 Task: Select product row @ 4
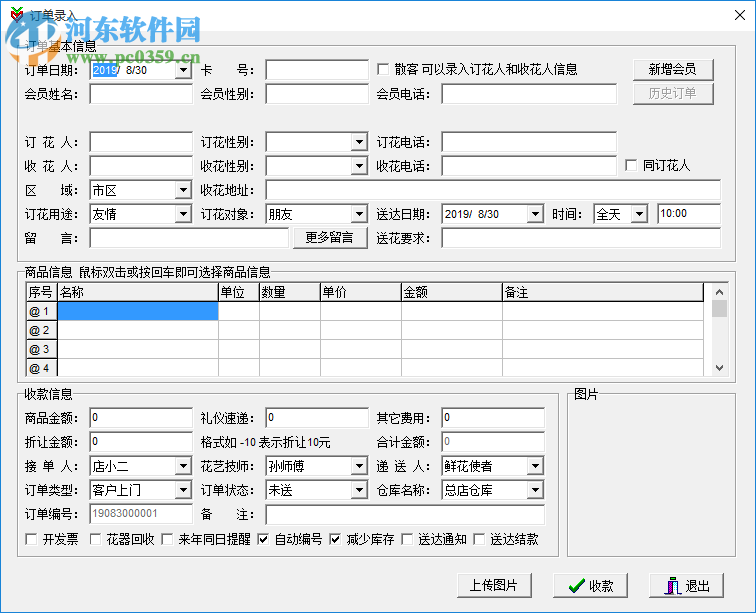(x=365, y=368)
